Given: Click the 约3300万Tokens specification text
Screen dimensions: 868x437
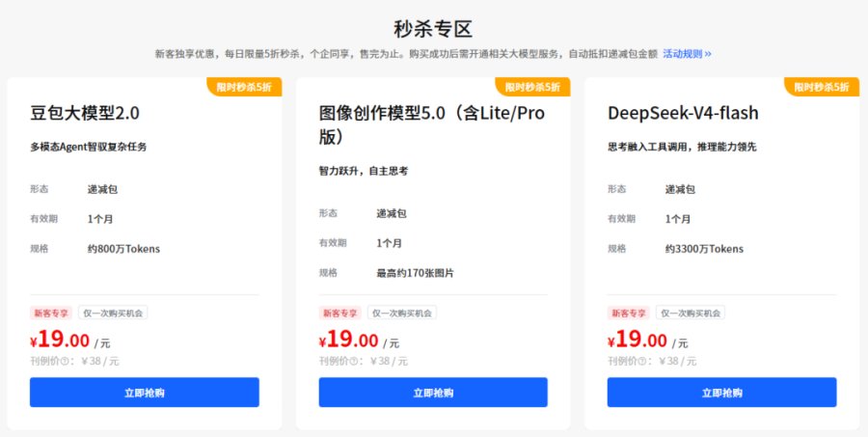Looking at the screenshot, I should click(x=704, y=249).
